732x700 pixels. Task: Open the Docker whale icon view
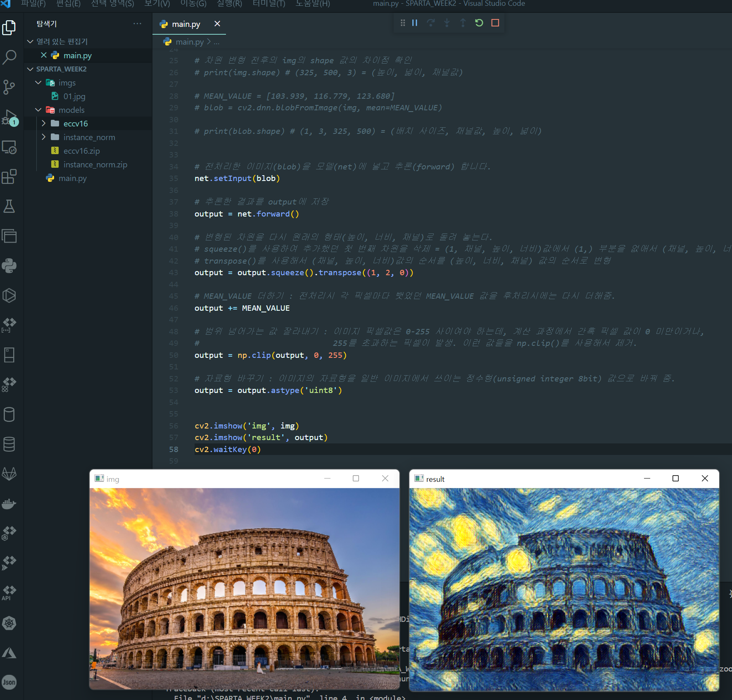tap(9, 504)
